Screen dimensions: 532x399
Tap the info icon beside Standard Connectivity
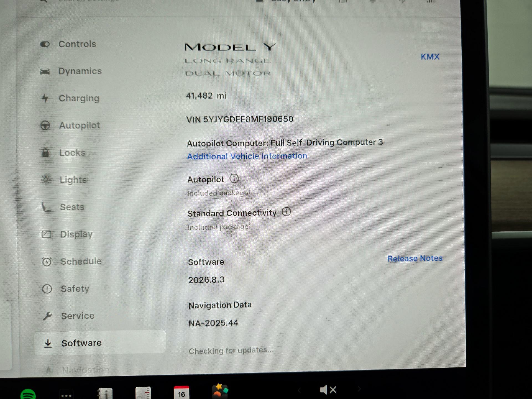tap(286, 211)
